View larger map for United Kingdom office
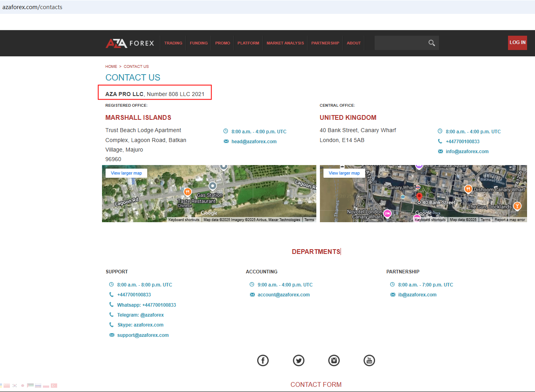The width and height of the screenshot is (535, 392). (344, 173)
